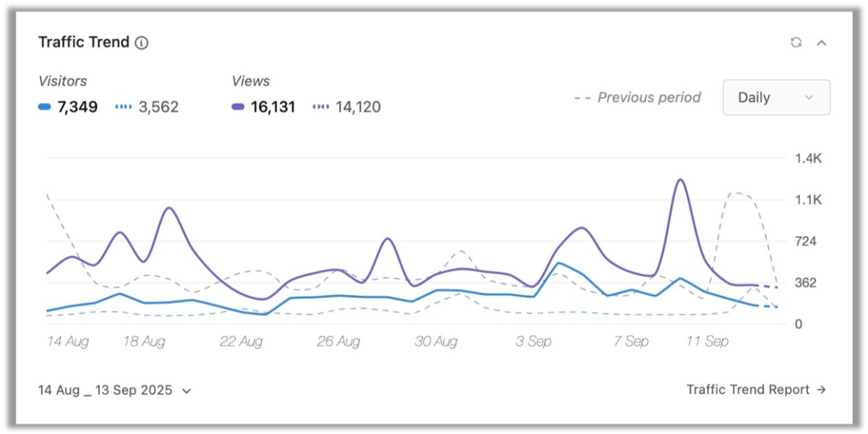Image resolution: width=868 pixels, height=434 pixels.
Task: Click the arrow icon after Traffic Trend Report
Action: click(821, 390)
